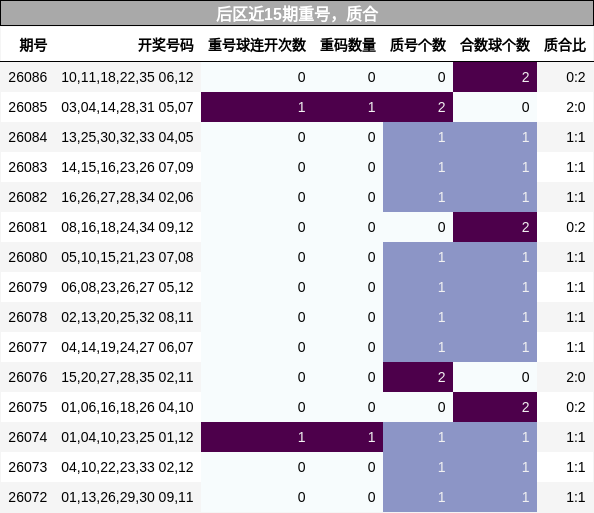The image size is (594, 513).
Task: Click 质合比 value 2:0 in row 26085
Action: pos(576,107)
